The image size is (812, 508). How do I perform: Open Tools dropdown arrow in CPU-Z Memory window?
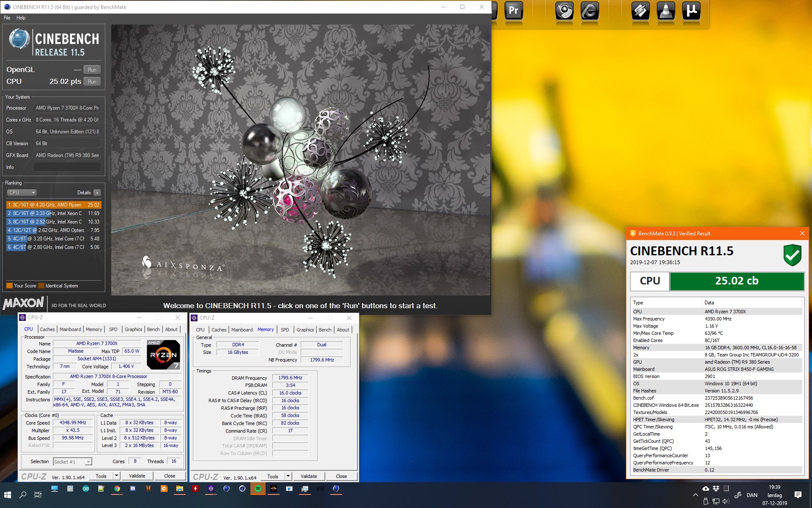(x=288, y=476)
